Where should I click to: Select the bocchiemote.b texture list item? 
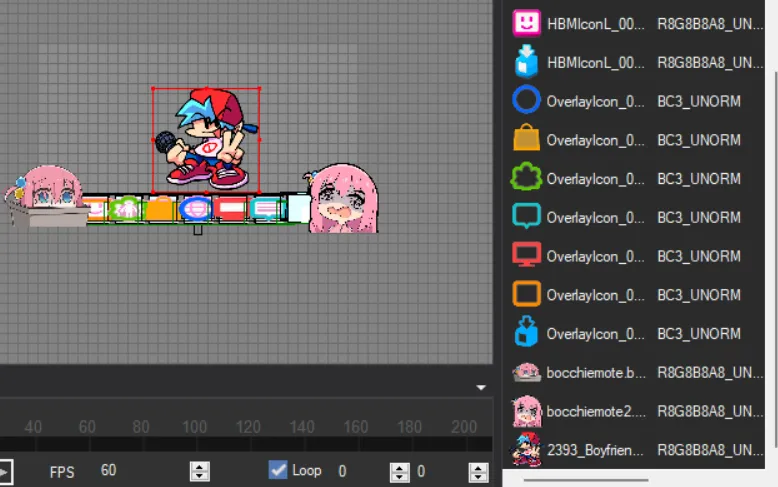tap(594, 372)
